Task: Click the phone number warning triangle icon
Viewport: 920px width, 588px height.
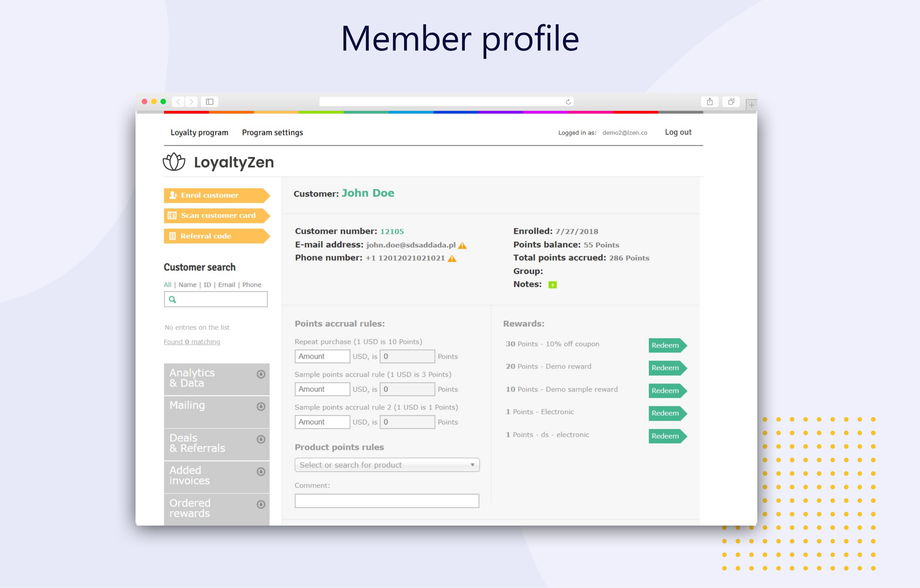Action: pyautogui.click(x=452, y=259)
